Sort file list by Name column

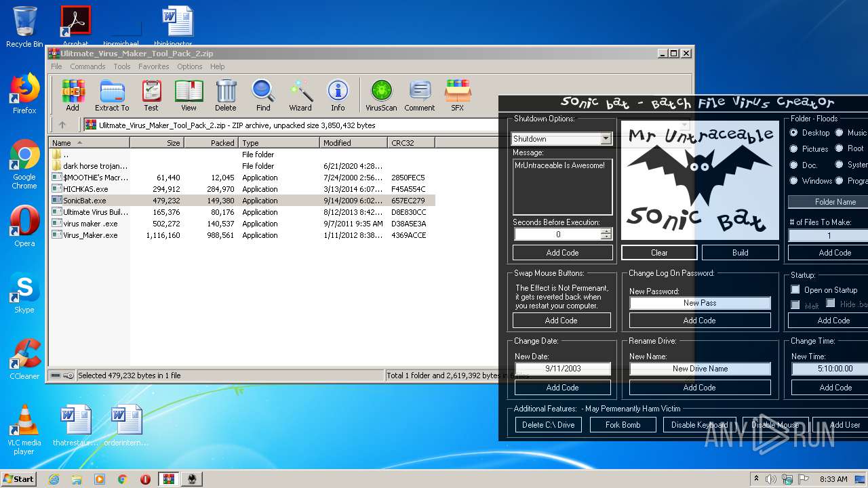(x=89, y=143)
